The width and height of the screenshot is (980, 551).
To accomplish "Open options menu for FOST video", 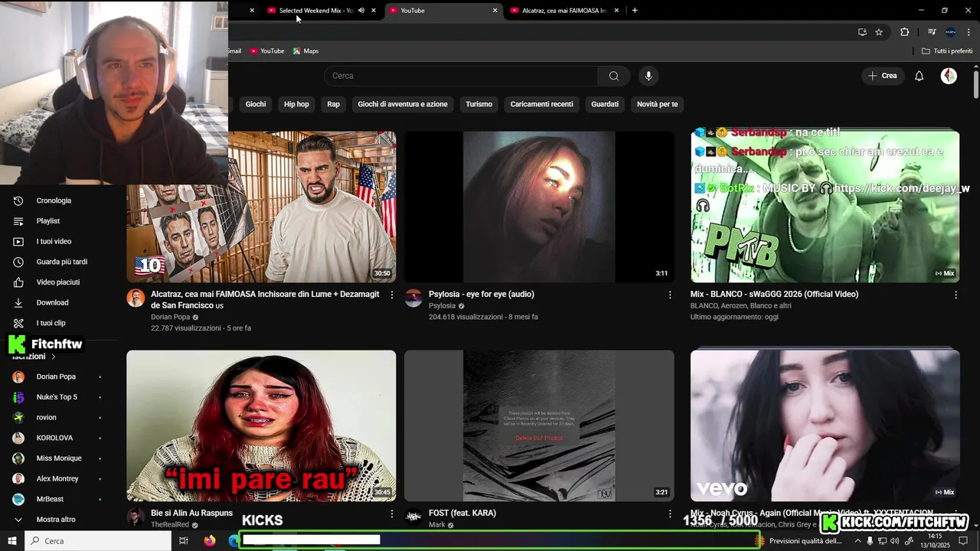I will (x=670, y=514).
